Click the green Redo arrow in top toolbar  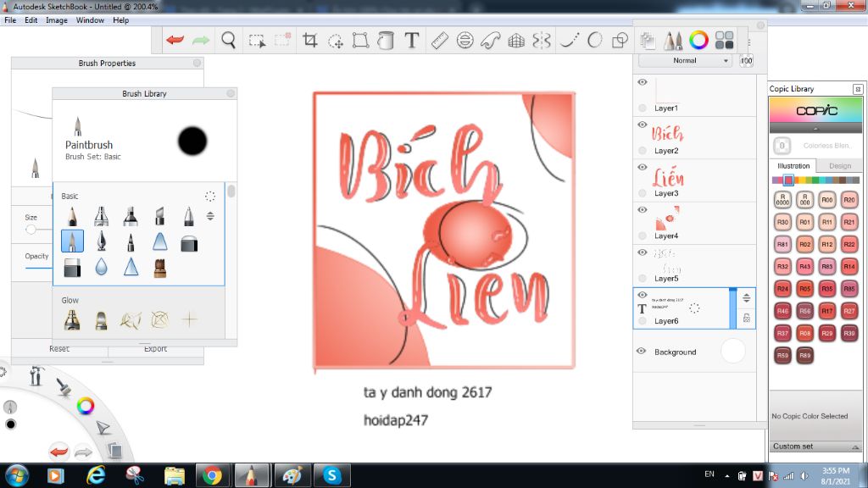pyautogui.click(x=200, y=40)
